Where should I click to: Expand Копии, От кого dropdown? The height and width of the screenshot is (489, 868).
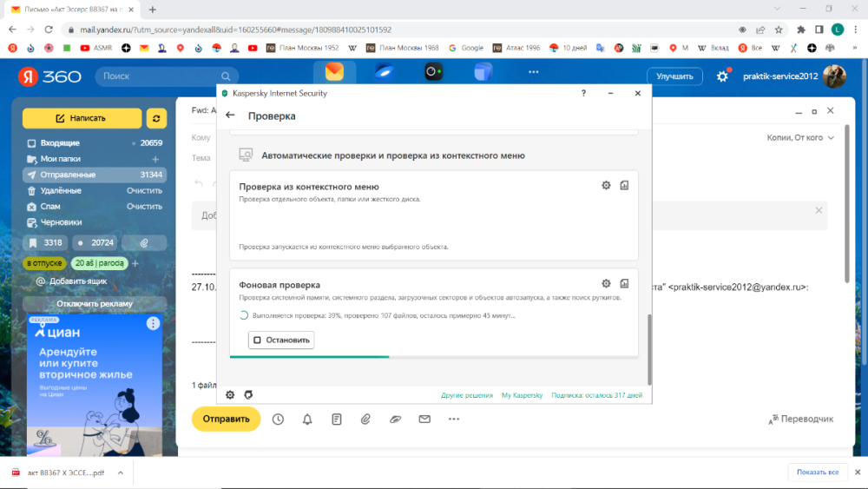pyautogui.click(x=800, y=137)
